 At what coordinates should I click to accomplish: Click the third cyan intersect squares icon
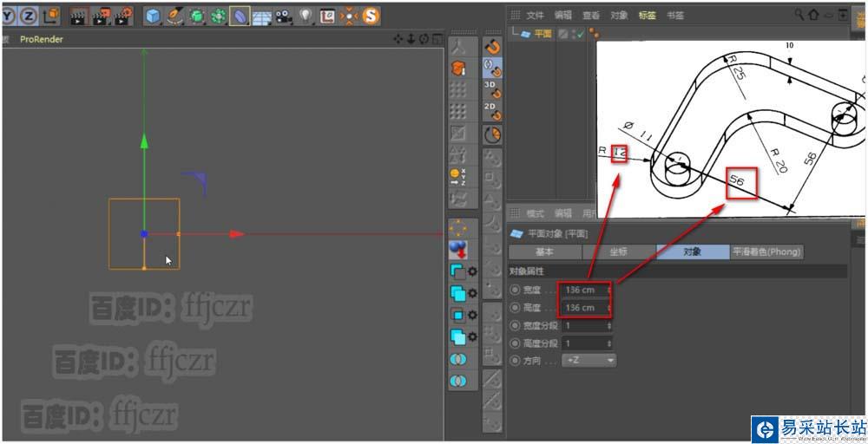[457, 315]
